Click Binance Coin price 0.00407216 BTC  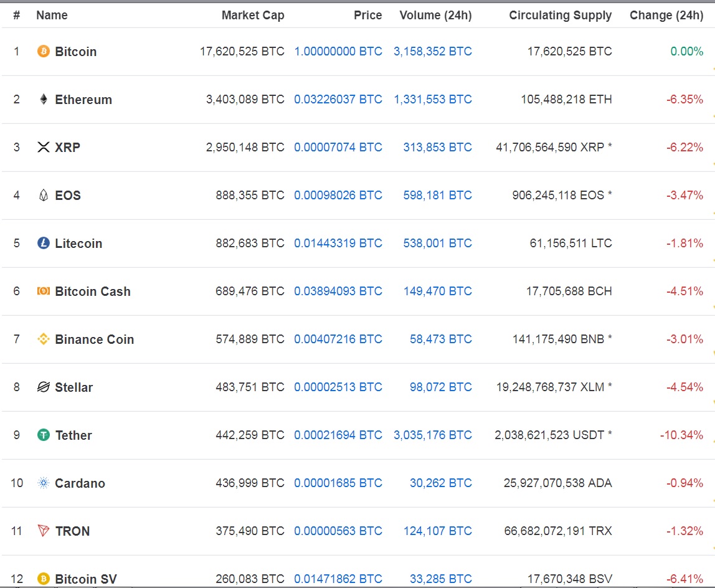click(338, 339)
